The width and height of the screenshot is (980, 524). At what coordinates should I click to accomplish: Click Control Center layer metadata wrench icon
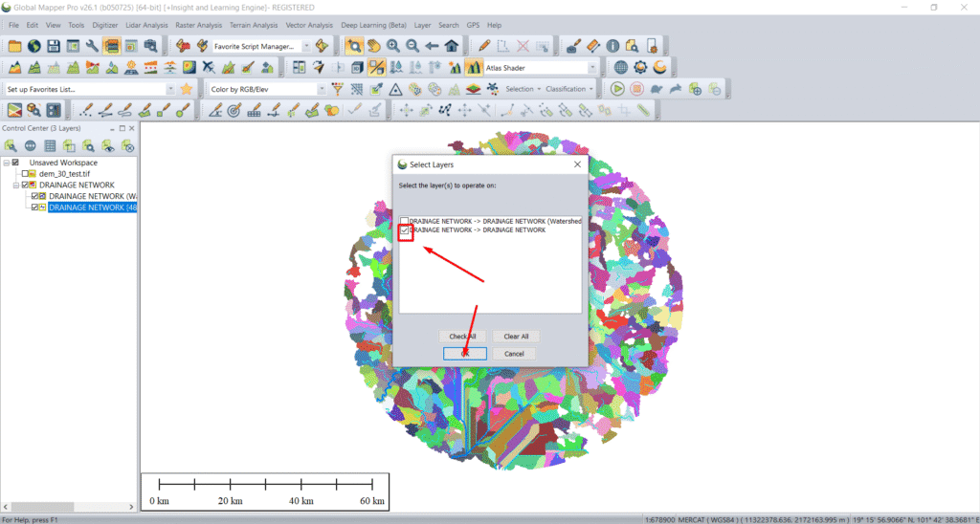click(11, 146)
